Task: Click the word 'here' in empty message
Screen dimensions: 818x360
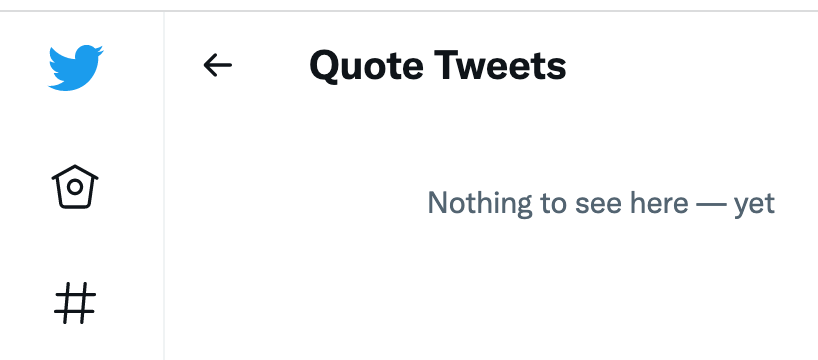Action: (659, 202)
